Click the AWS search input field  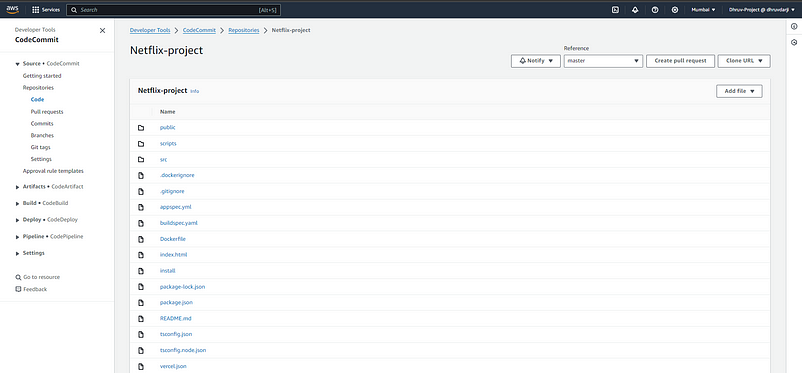[x=173, y=10]
